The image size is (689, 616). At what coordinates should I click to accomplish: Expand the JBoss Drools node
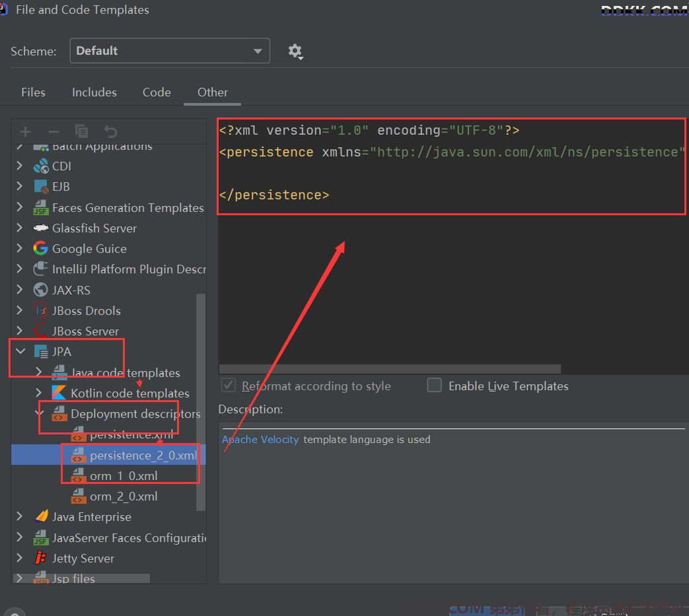tap(19, 310)
